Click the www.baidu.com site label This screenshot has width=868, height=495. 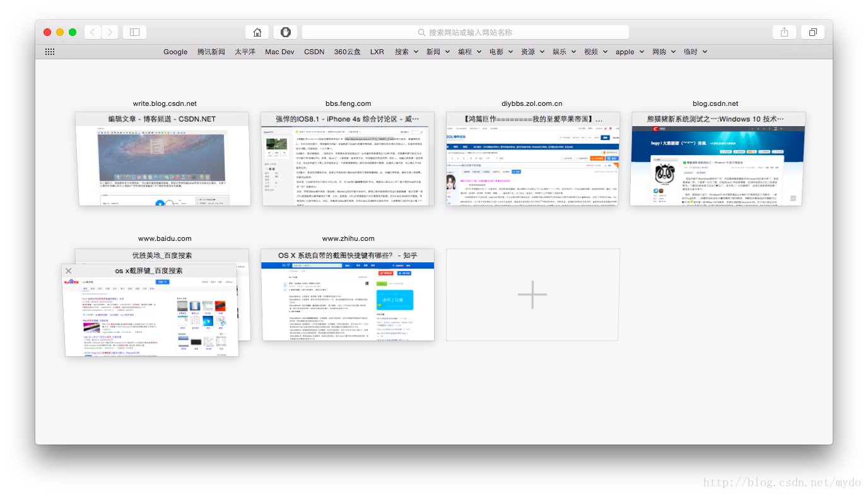[x=165, y=238]
